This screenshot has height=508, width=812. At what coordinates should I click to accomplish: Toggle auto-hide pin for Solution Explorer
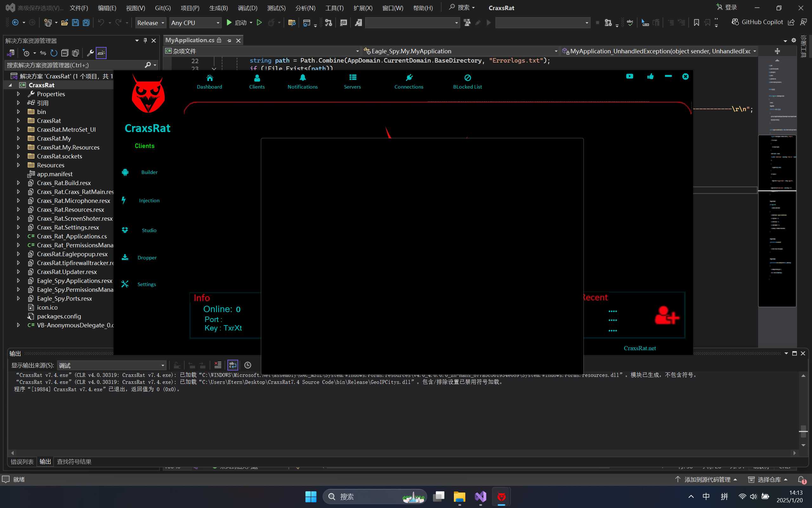pyautogui.click(x=145, y=40)
